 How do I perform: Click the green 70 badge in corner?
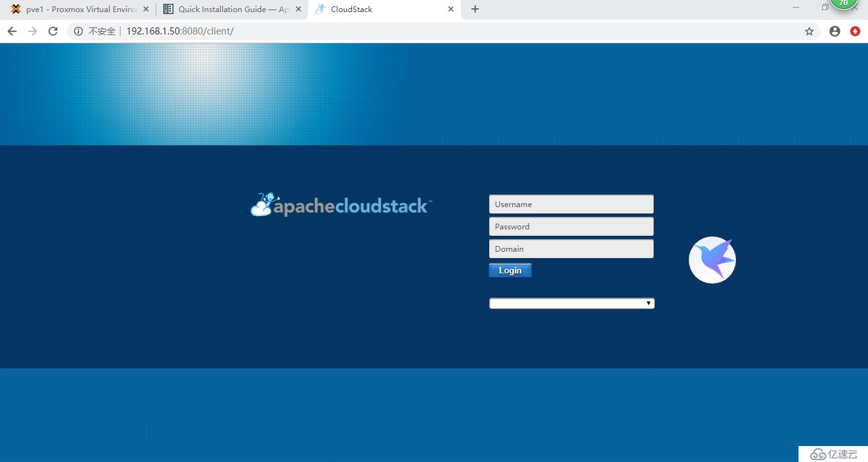click(844, 3)
